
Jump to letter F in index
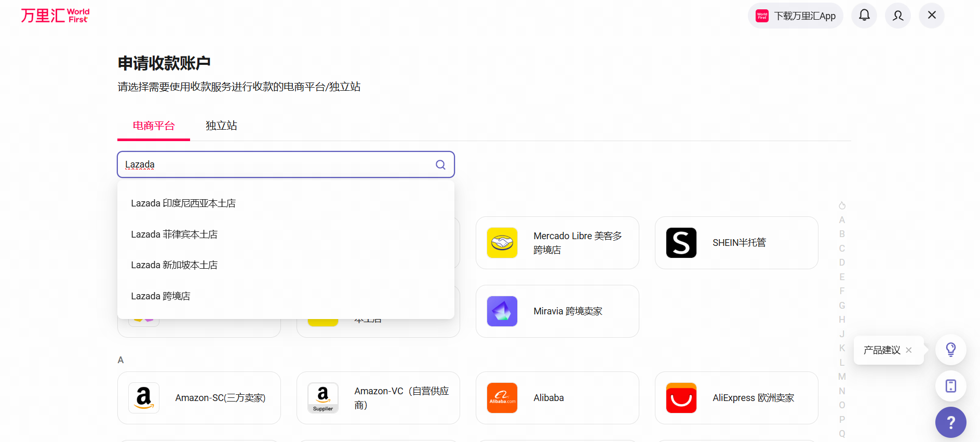click(x=842, y=291)
